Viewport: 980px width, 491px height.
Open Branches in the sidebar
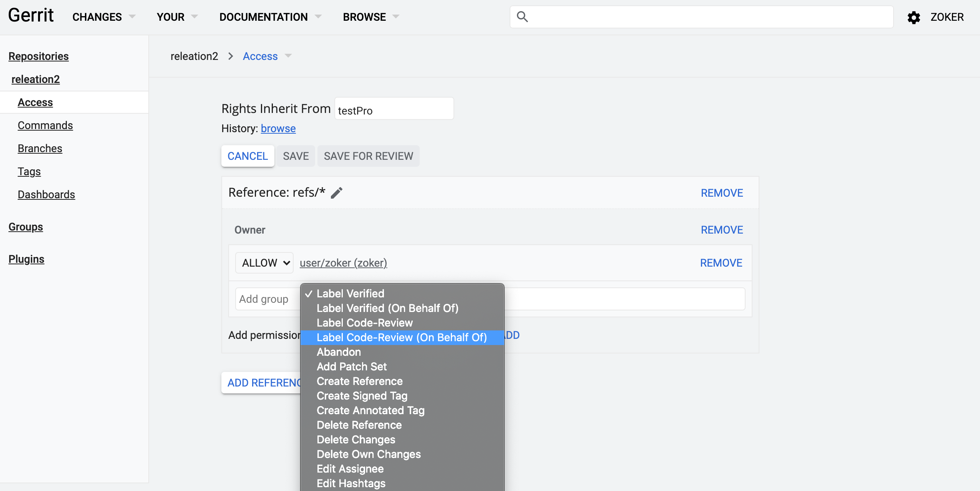(x=40, y=148)
